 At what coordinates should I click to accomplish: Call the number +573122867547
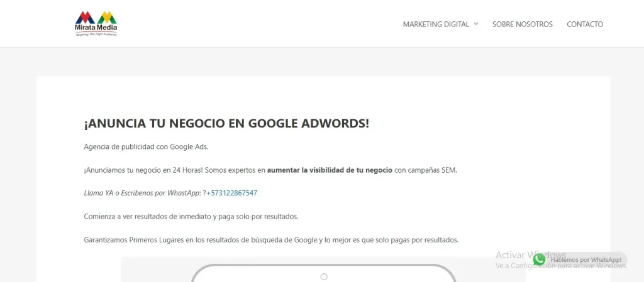point(231,193)
